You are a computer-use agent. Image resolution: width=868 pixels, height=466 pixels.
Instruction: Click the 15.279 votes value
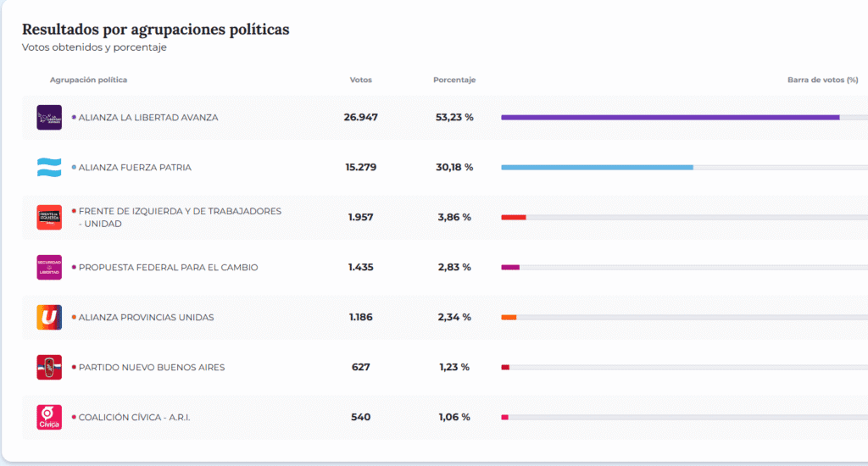pos(360,167)
